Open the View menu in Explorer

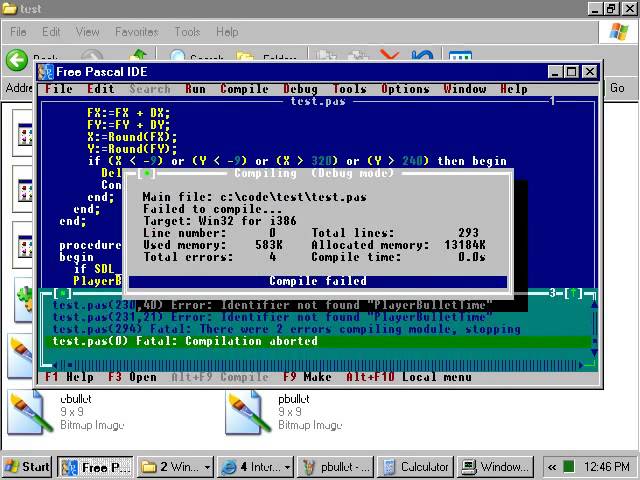87,32
